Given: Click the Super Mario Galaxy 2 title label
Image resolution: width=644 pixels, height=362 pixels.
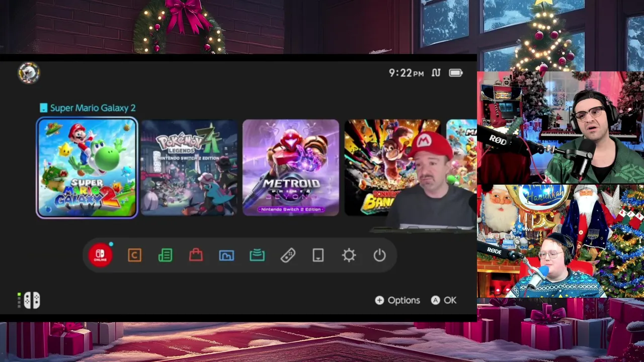Looking at the screenshot, I should [93, 108].
